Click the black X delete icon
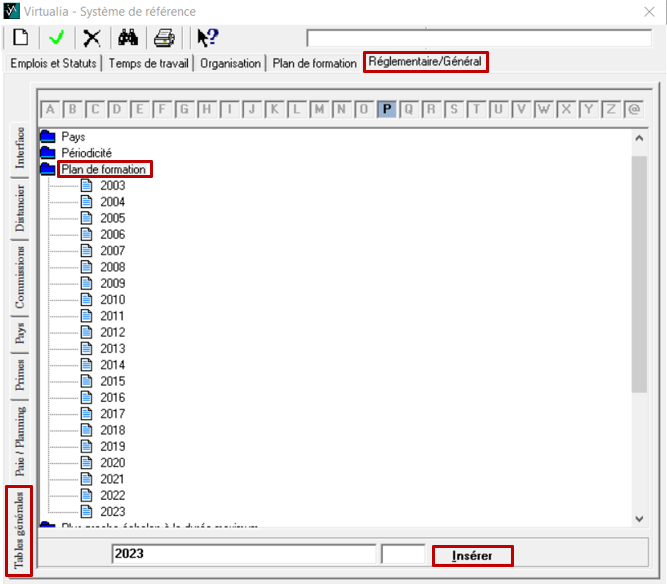Screen dimensions: 667x584 click(x=92, y=38)
